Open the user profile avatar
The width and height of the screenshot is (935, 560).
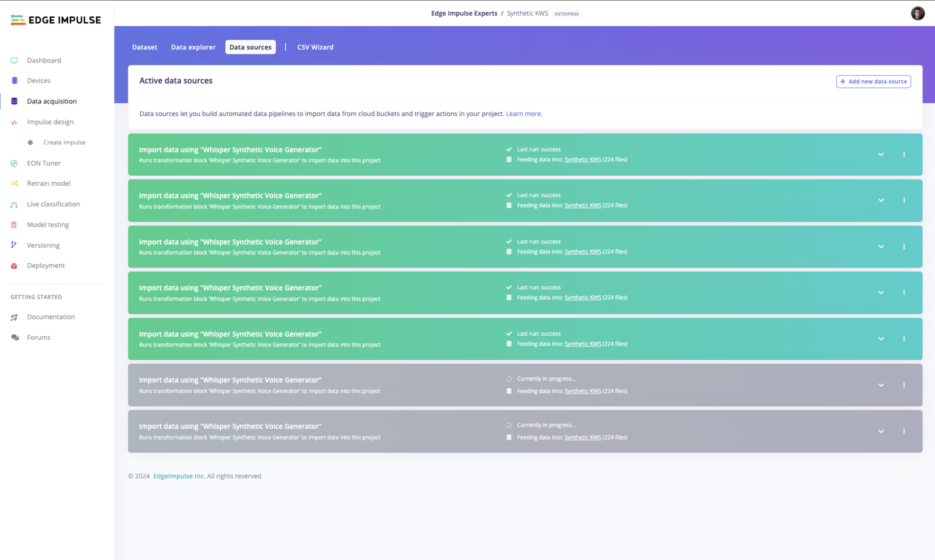(917, 13)
